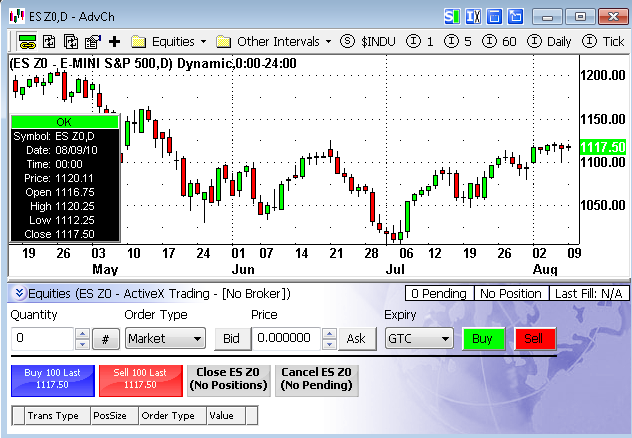Switch to the Daily interval
Screen dimensions: 632x438
(549, 41)
